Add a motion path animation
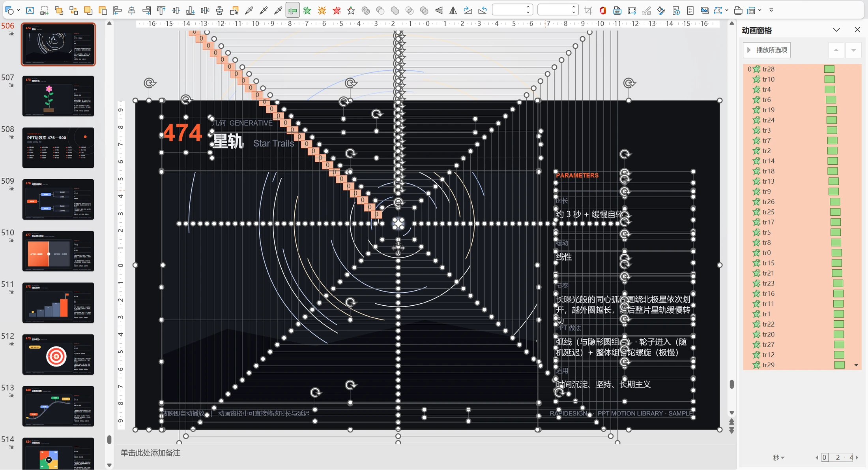Viewport: 868px width, 470px height. tap(351, 10)
